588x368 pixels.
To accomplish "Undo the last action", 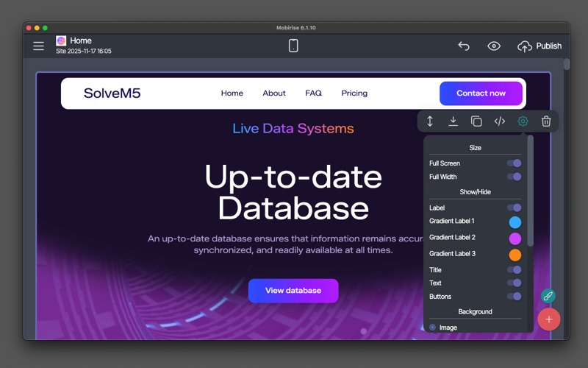I will 464,46.
